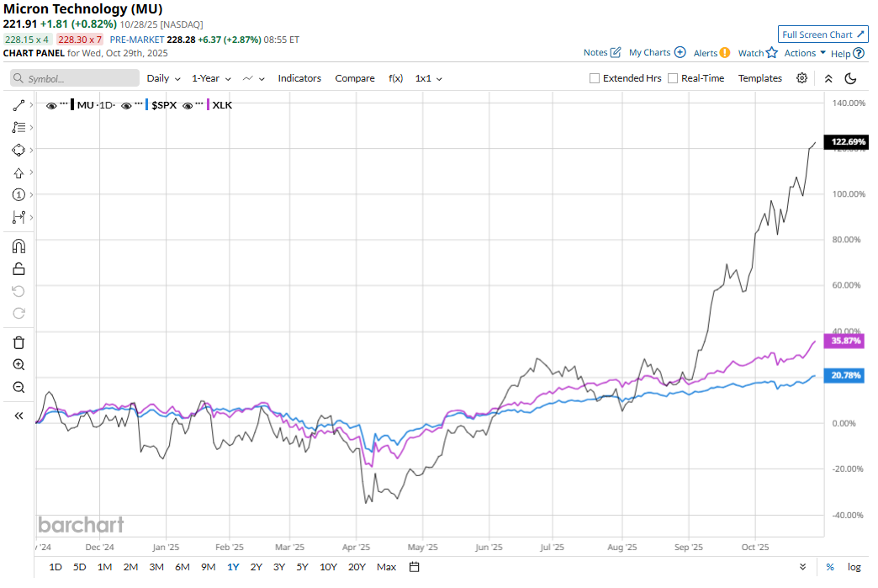
Task: Delete drawings with the trash icon
Action: point(19,342)
